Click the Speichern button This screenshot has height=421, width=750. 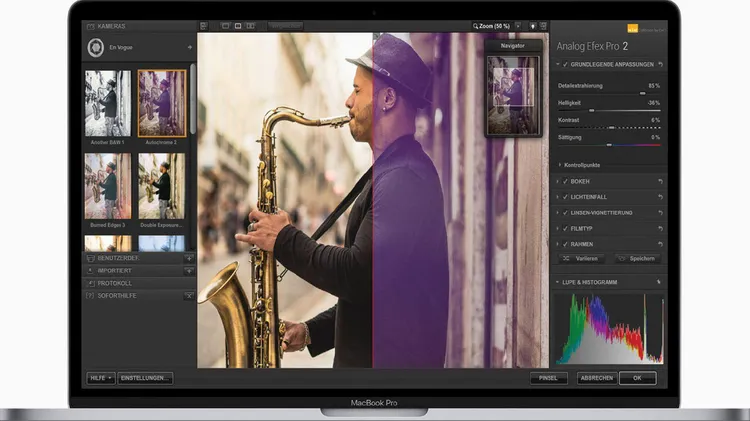638,258
